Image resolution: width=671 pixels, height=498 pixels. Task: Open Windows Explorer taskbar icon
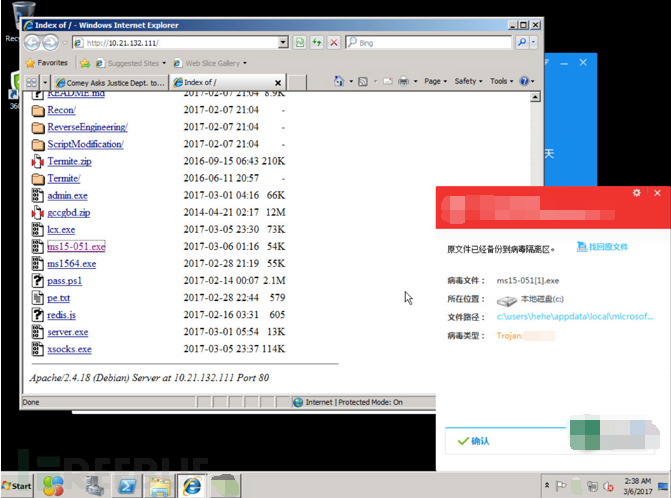(x=160, y=486)
